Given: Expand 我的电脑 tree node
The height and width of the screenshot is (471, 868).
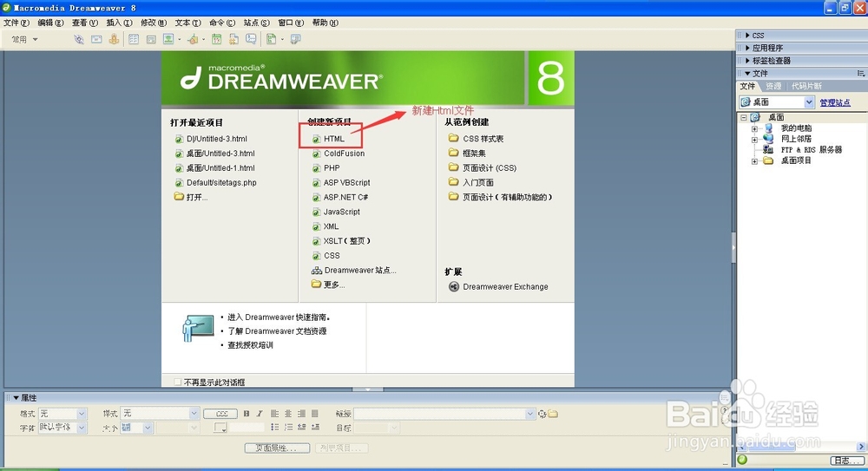Looking at the screenshot, I should pos(754,128).
